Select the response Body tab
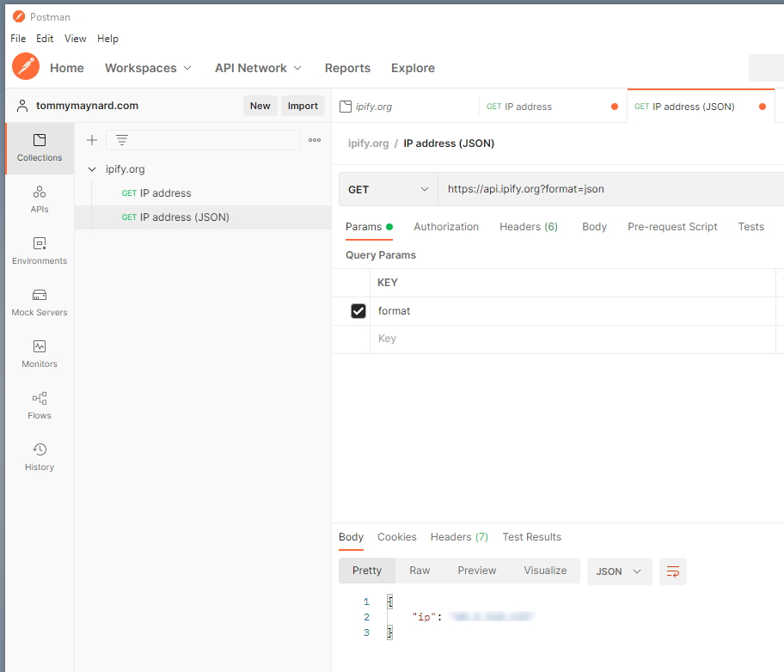 (351, 537)
